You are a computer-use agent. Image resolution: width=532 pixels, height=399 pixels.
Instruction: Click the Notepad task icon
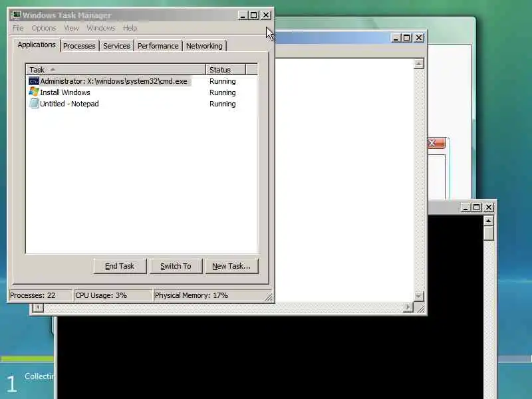click(34, 104)
